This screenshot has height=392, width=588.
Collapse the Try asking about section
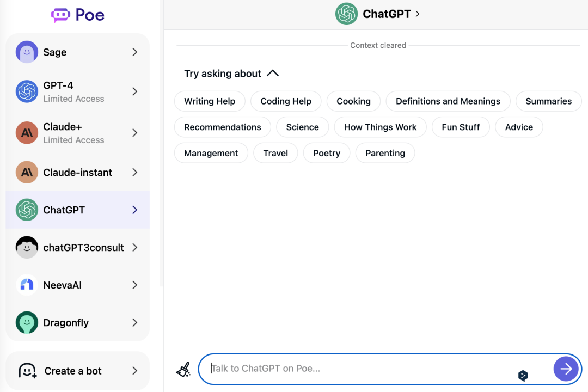pos(273,73)
